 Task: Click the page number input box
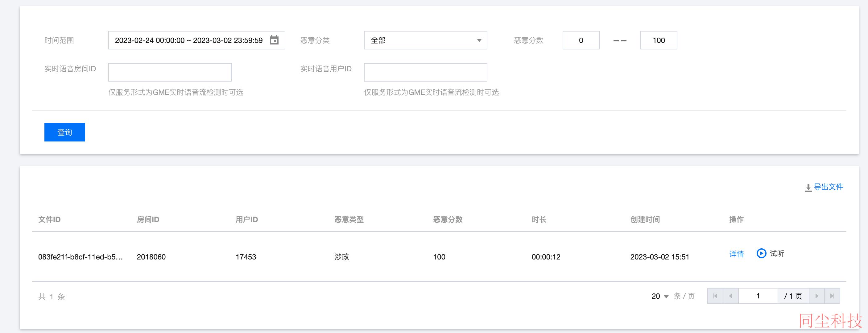[758, 296]
